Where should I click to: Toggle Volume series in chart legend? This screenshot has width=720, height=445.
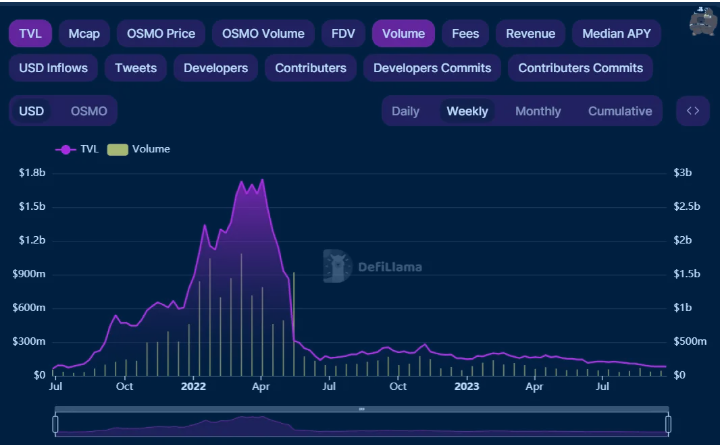coord(139,149)
